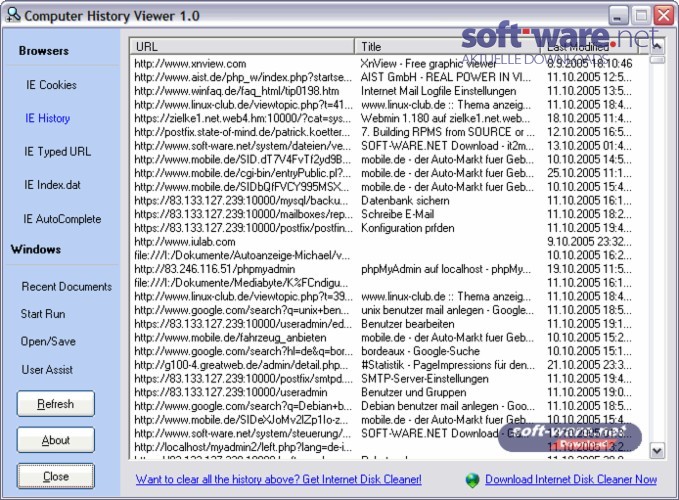Click the Close button in sidebar
679x500 pixels.
click(56, 477)
